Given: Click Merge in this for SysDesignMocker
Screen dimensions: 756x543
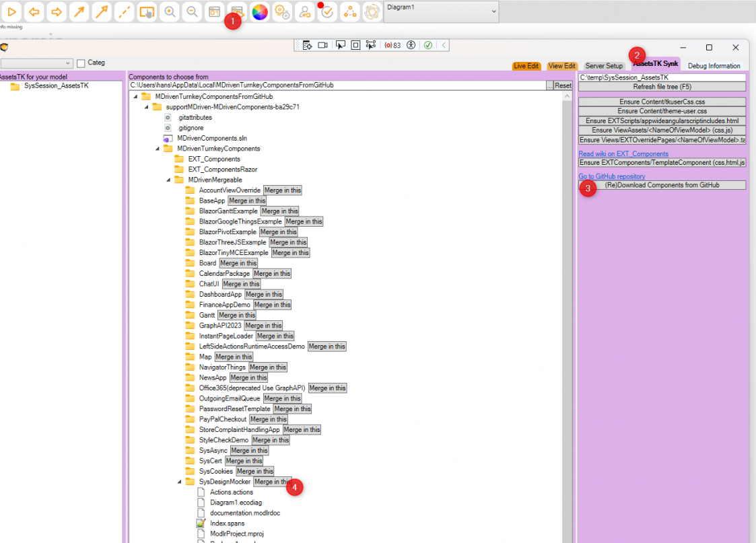Looking at the screenshot, I should point(273,482).
